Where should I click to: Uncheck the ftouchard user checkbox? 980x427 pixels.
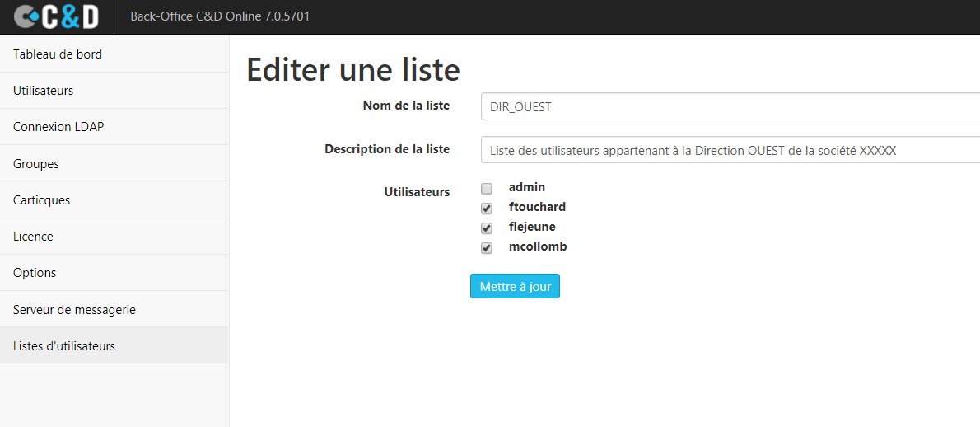coord(487,209)
